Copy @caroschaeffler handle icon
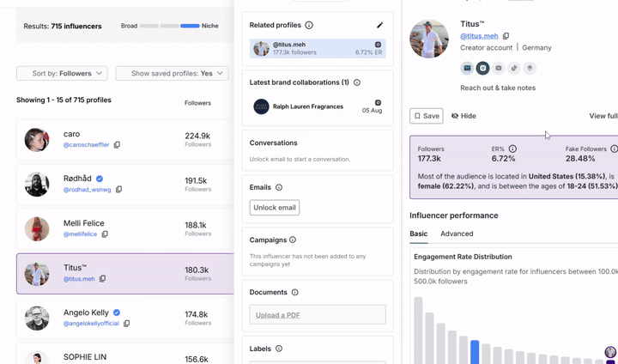The height and width of the screenshot is (364, 618). (117, 145)
